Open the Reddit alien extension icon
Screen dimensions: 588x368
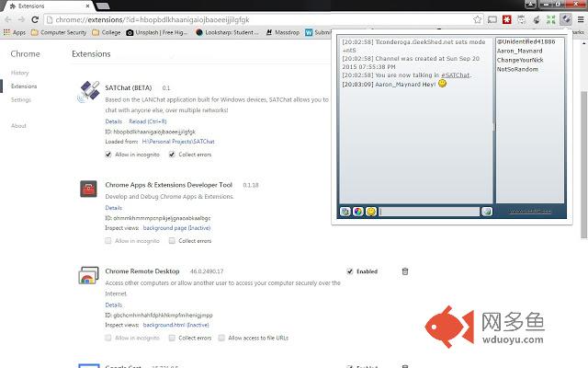(521, 19)
